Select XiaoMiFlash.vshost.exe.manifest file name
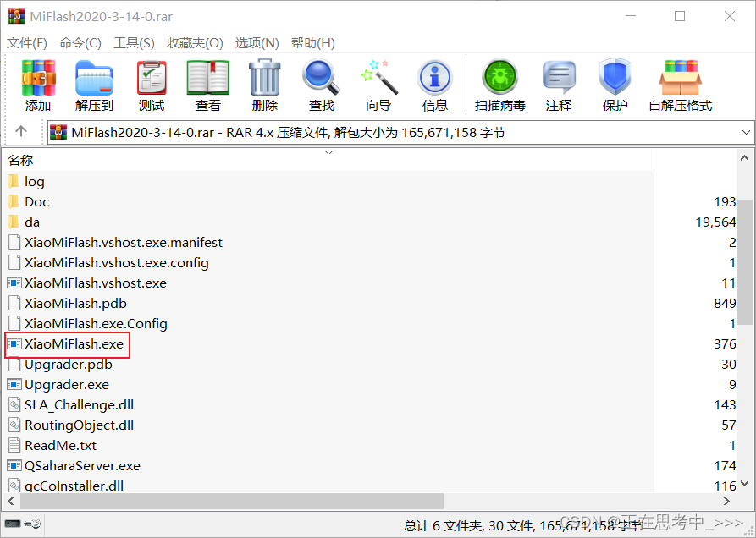Image resolution: width=756 pixels, height=538 pixels. pyautogui.click(x=124, y=242)
